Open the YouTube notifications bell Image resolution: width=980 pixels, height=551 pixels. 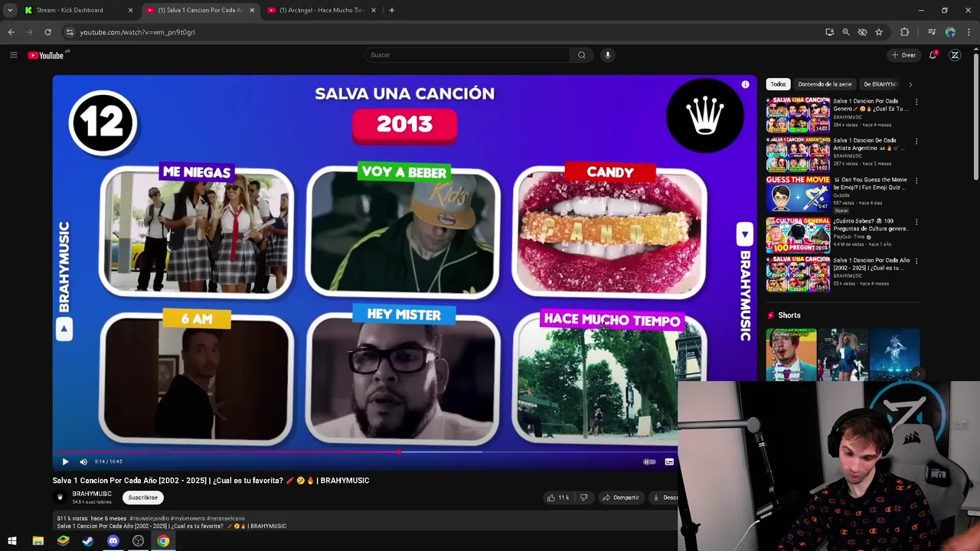933,55
